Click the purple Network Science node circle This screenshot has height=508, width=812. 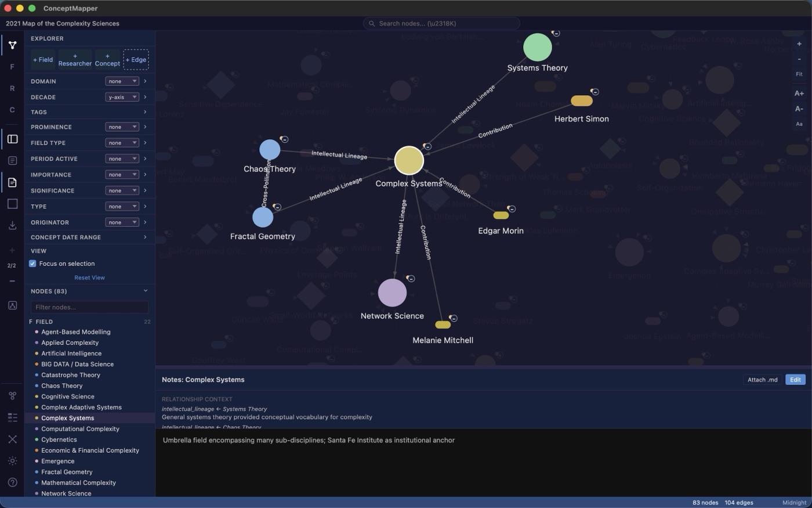[392, 293]
